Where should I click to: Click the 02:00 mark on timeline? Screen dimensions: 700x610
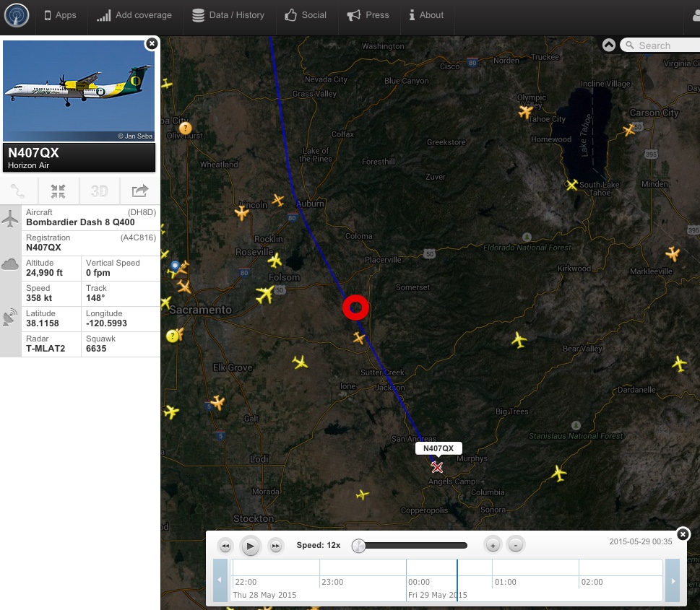click(592, 582)
